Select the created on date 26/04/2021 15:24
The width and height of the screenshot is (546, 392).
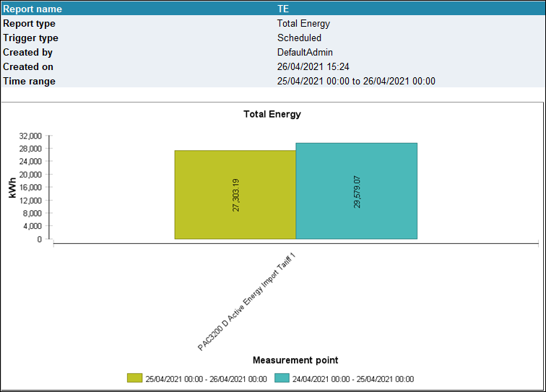[313, 66]
